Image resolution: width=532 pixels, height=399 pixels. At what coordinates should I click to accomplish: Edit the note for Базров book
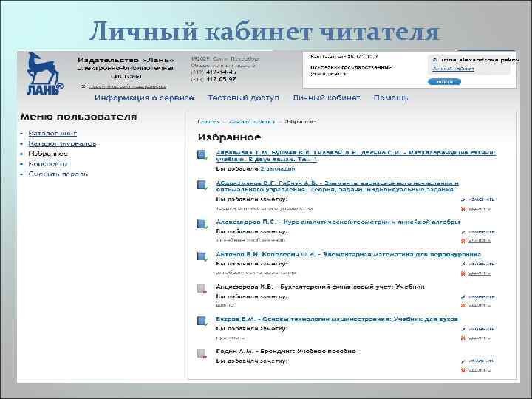coord(478,328)
